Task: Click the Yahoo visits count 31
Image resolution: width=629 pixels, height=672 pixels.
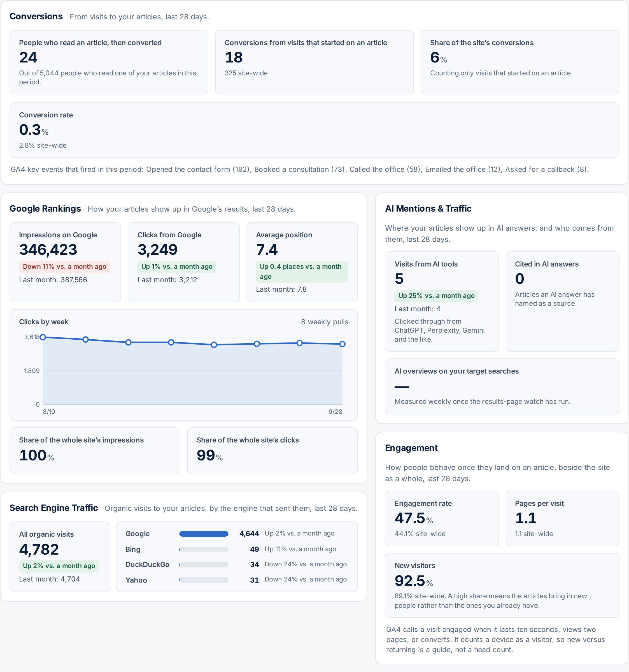Action: click(x=254, y=580)
